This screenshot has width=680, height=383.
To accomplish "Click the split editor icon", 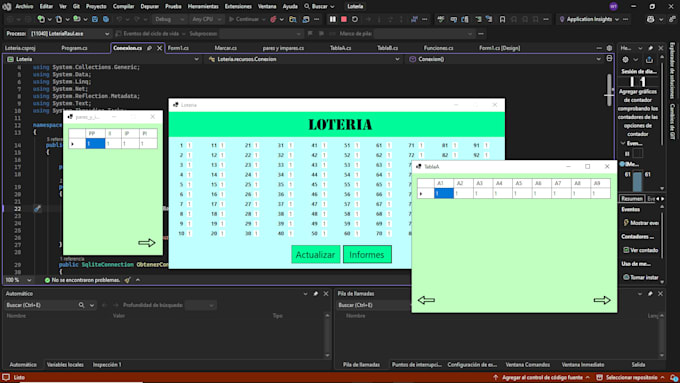I will 609,59.
